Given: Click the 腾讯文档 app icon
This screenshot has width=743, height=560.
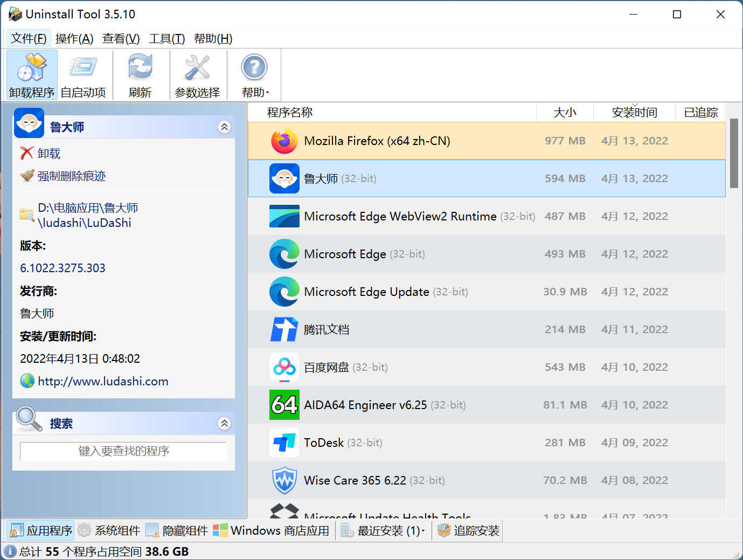Looking at the screenshot, I should click(284, 329).
